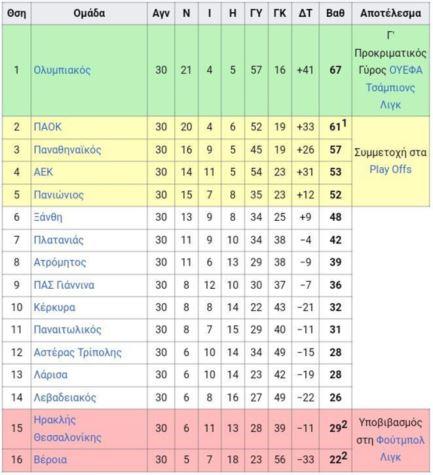
Task: Open the Ξάνθη team link
Action: coord(48,217)
